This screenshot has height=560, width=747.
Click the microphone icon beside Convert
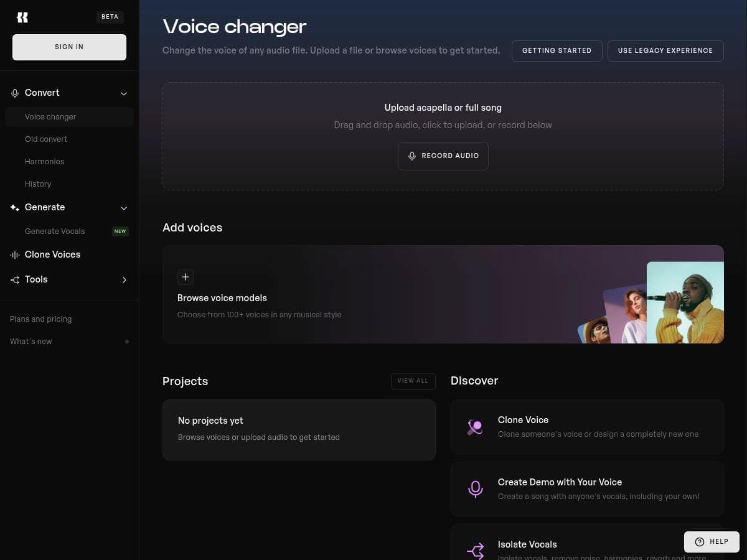coord(15,93)
